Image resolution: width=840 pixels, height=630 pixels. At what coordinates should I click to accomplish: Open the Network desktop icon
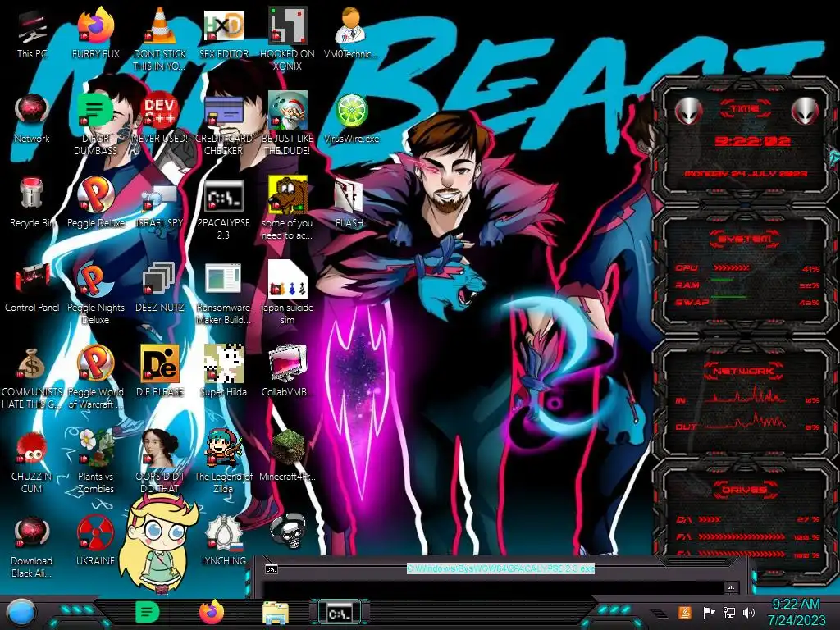coord(32,119)
